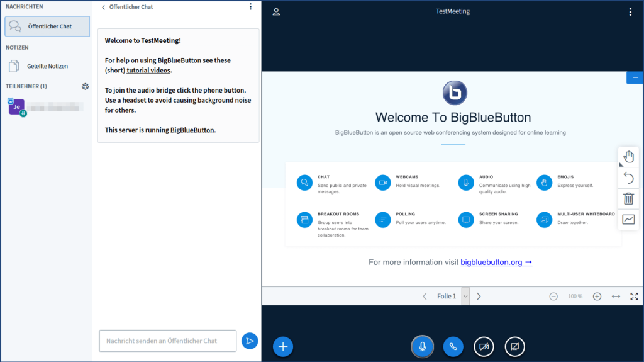Image resolution: width=644 pixels, height=362 pixels.
Task: Focus the chat message input field
Action: click(167, 341)
